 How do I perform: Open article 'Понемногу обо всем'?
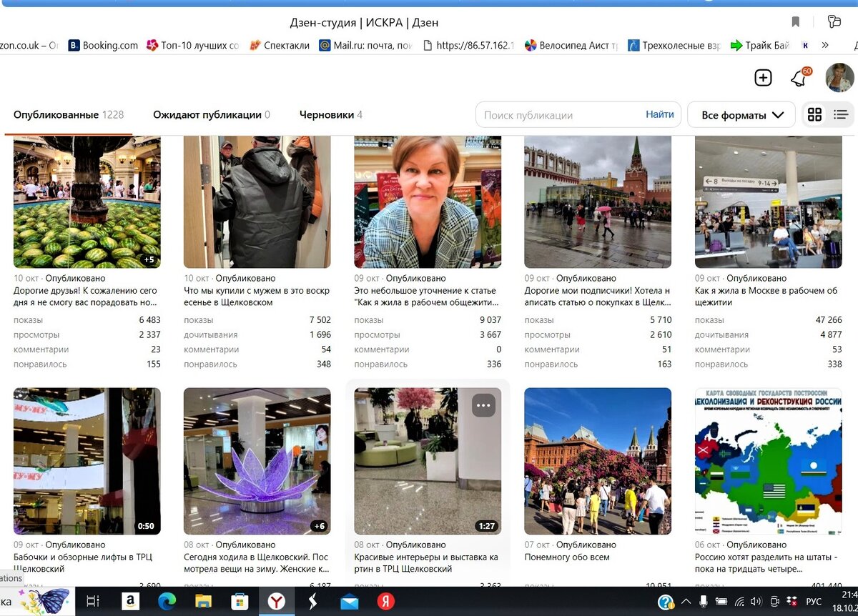(567, 557)
